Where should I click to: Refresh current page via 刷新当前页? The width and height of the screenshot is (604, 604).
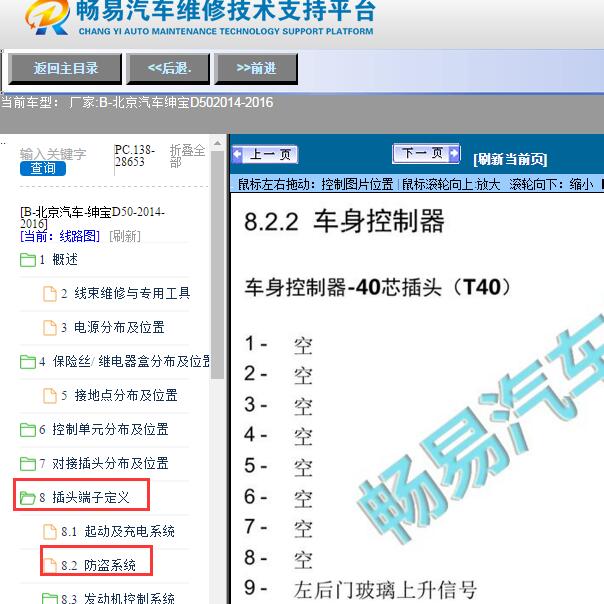510,159
